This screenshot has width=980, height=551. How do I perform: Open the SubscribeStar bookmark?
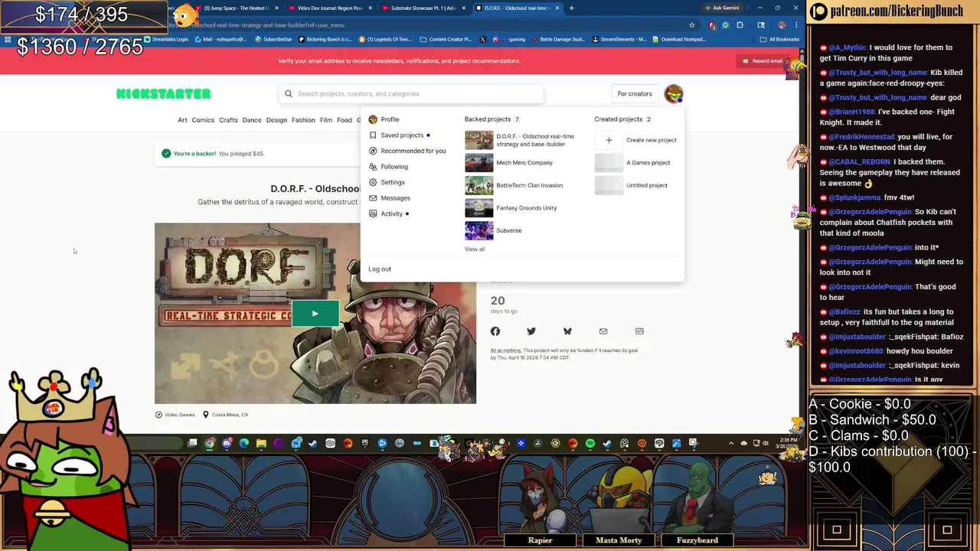[x=273, y=39]
